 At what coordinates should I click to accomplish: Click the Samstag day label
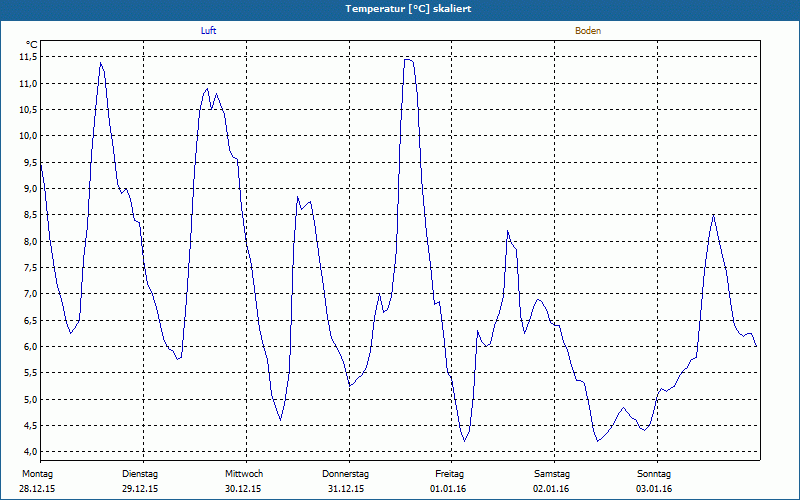pyautogui.click(x=552, y=474)
